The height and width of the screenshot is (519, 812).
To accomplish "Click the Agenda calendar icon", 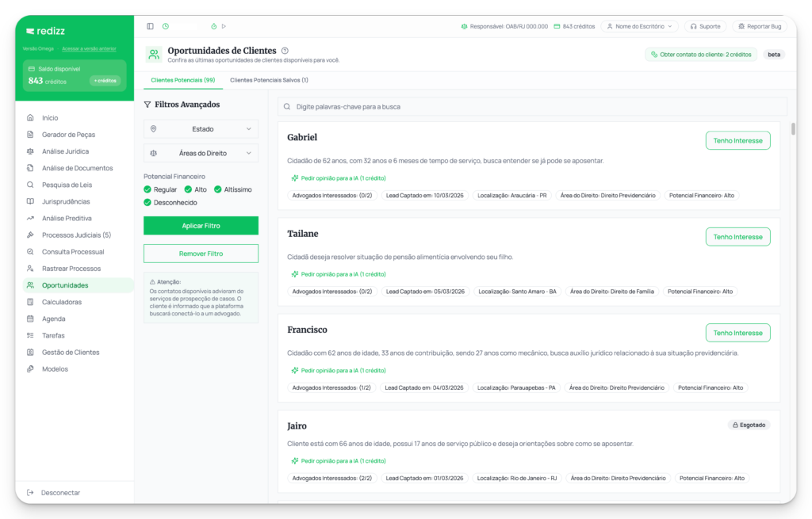I will [30, 319].
